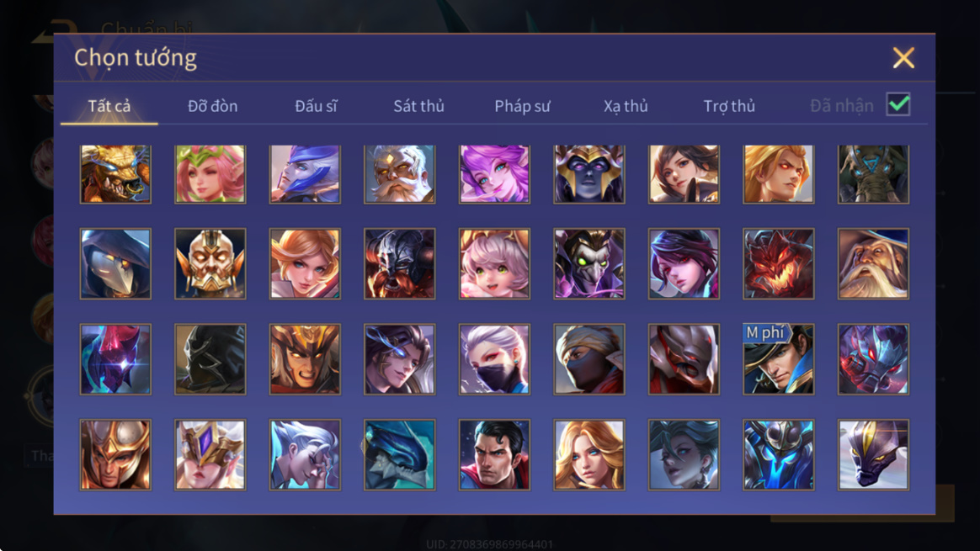The width and height of the screenshot is (980, 551).
Task: Switch to the 'Đỡ đòn' tab
Action: coord(212,106)
